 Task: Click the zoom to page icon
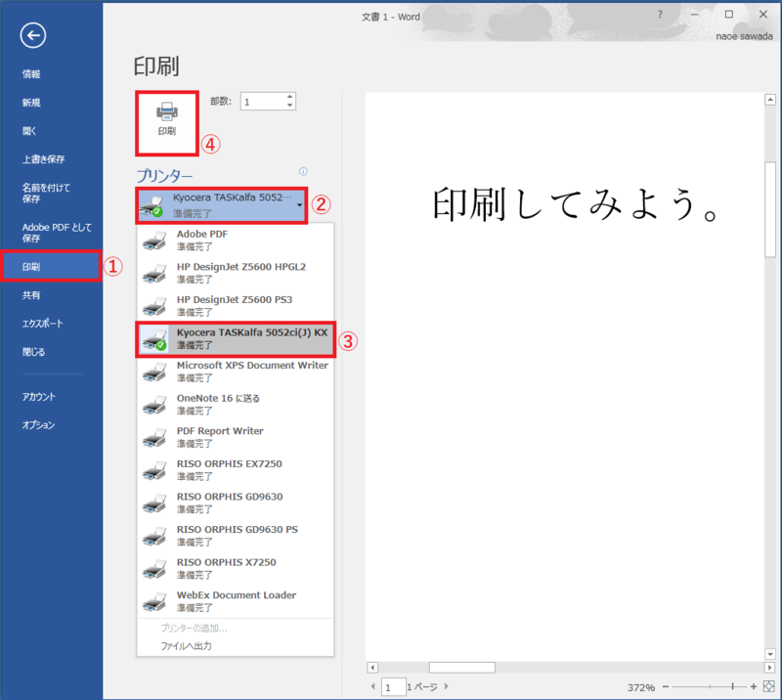click(769, 687)
